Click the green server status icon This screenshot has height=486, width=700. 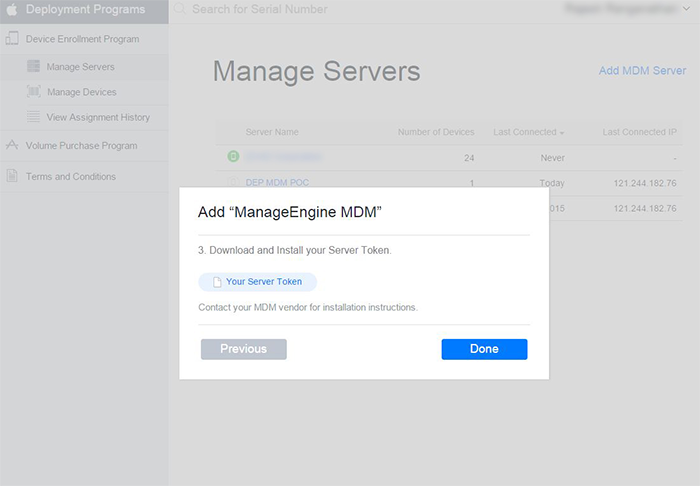pos(233,156)
